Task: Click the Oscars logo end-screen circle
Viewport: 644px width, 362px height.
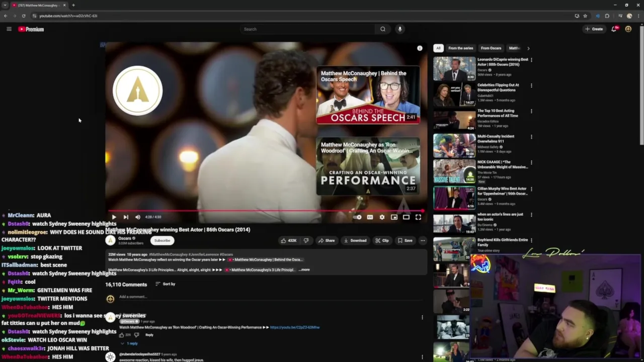Action: click(x=137, y=91)
